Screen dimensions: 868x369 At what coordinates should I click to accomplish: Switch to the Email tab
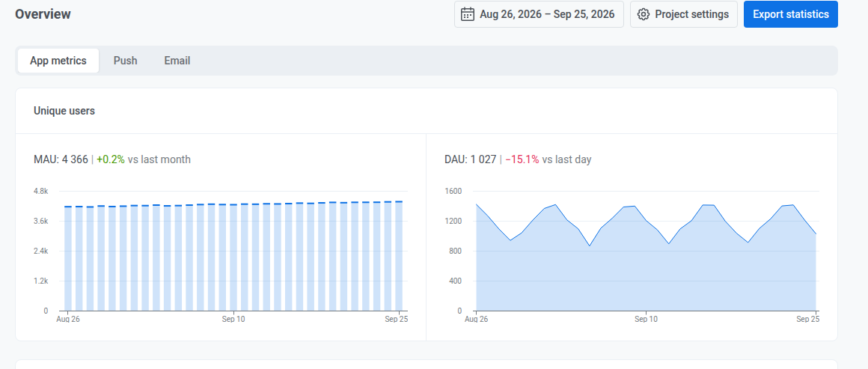177,61
